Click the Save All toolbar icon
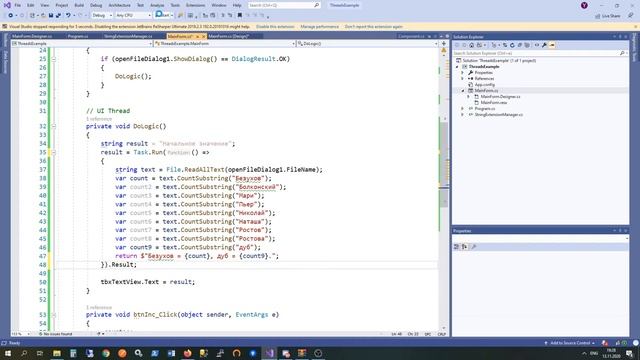The width and height of the screenshot is (640, 360). coord(58,15)
